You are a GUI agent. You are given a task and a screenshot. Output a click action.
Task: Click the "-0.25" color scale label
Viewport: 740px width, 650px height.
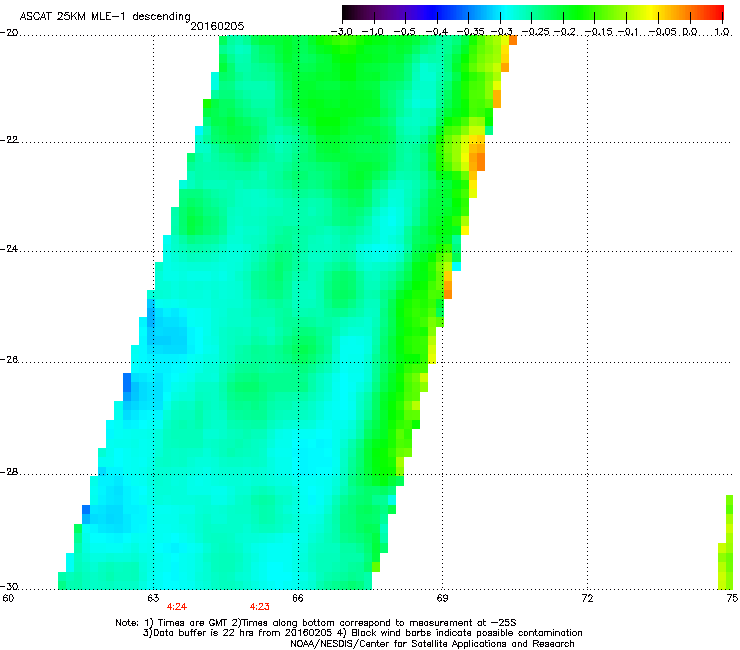click(x=536, y=32)
